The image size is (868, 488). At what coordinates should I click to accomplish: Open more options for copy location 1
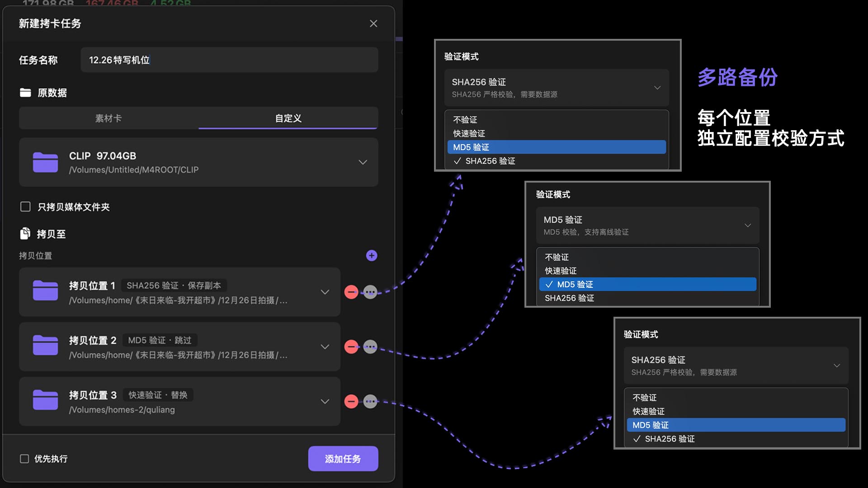pyautogui.click(x=370, y=292)
